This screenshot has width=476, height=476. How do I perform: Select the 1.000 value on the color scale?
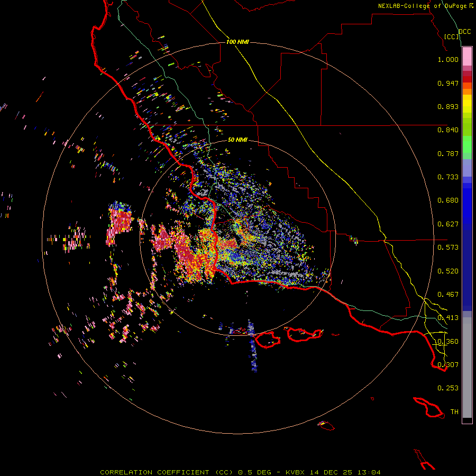(x=448, y=59)
